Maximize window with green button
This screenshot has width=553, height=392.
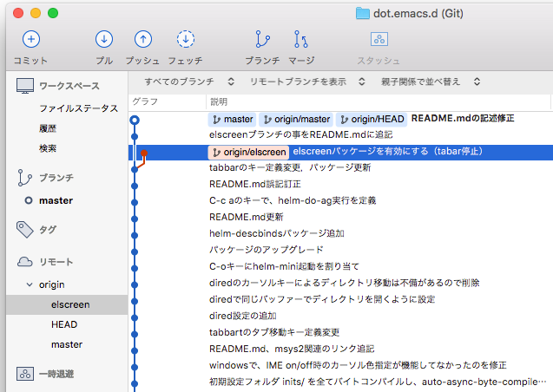[x=53, y=13]
